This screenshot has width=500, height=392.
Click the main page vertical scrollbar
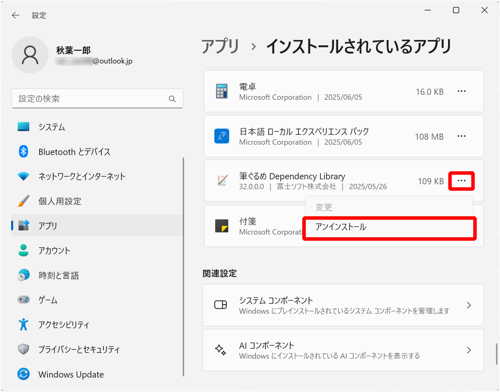pos(496,354)
